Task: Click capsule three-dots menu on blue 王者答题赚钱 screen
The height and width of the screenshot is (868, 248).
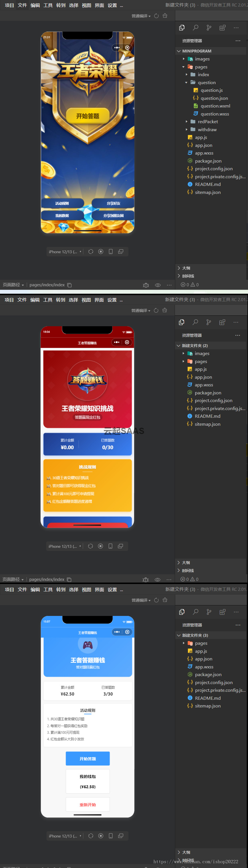Action: [x=117, y=632]
